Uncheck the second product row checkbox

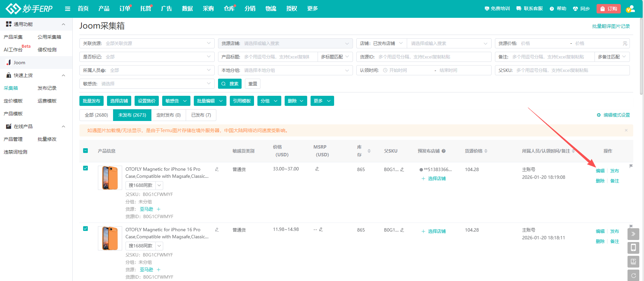click(85, 229)
